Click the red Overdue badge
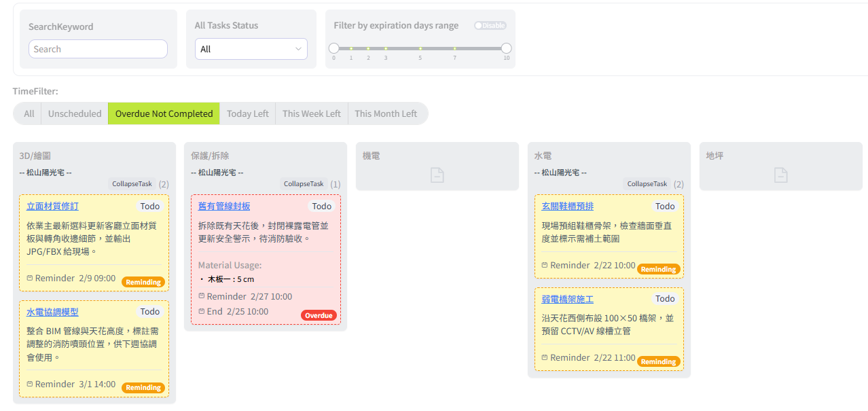868x411 pixels. 319,315
